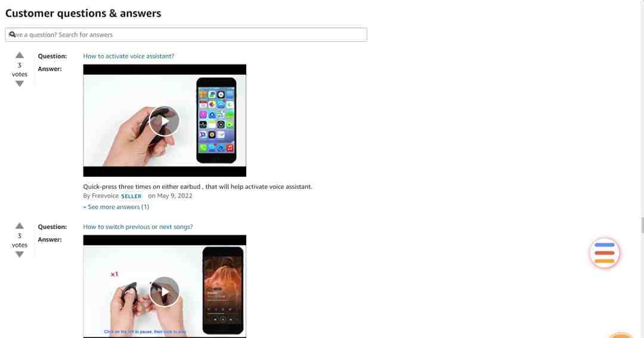Click the orange button at bottom right

(621, 336)
